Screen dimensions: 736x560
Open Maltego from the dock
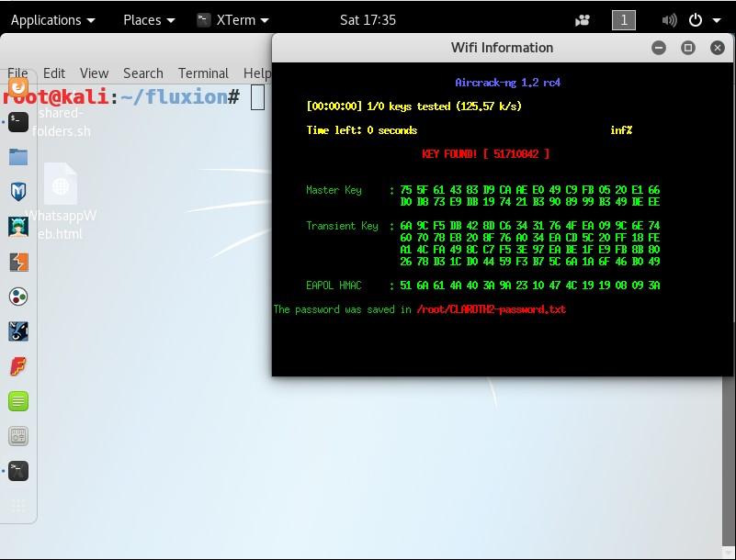click(18, 297)
